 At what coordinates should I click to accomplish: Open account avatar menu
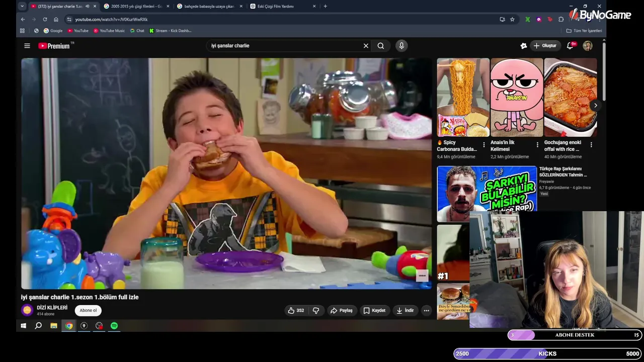click(x=588, y=46)
